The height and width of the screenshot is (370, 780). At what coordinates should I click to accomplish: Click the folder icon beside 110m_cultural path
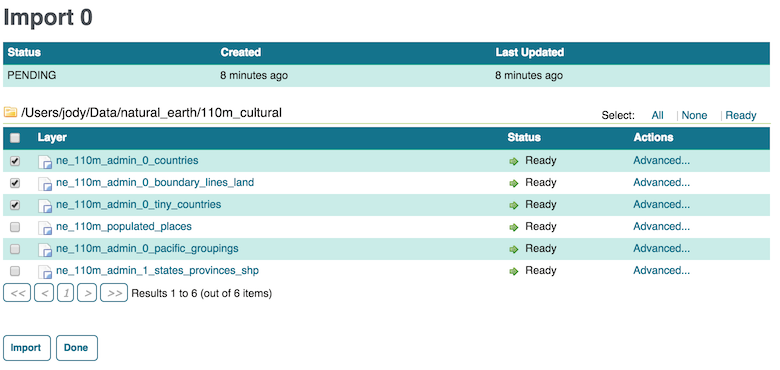click(x=10, y=112)
